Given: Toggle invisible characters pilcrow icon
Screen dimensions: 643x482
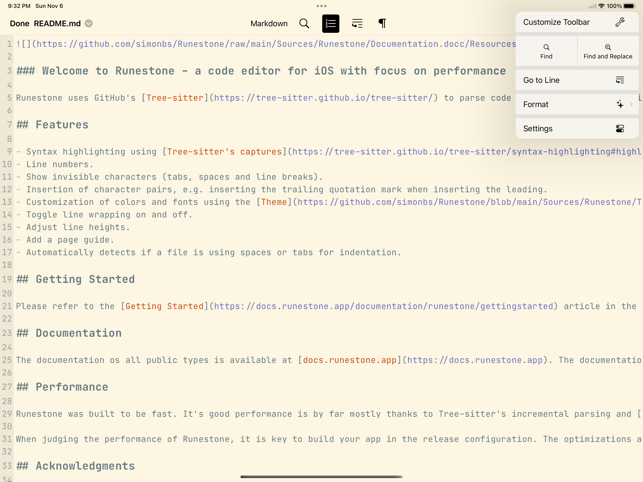Looking at the screenshot, I should pyautogui.click(x=382, y=23).
